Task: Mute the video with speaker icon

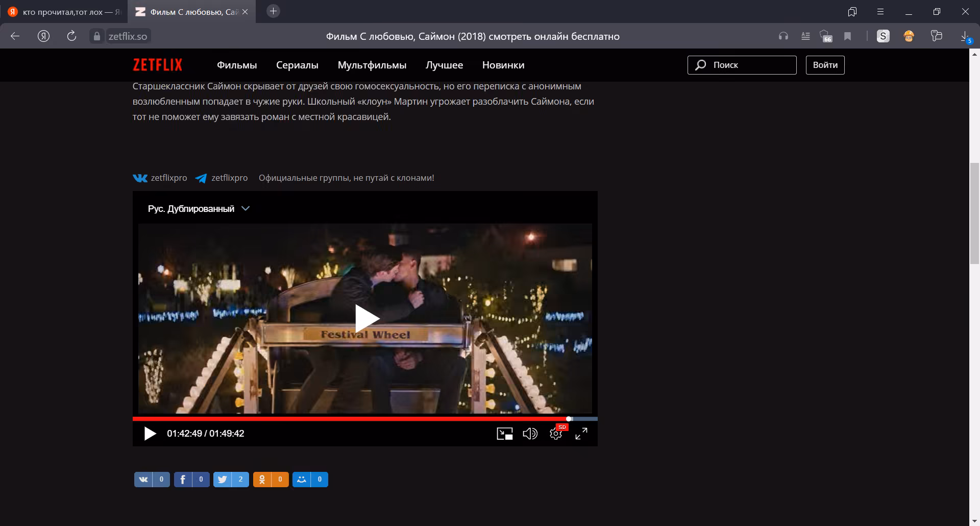Action: 530,434
